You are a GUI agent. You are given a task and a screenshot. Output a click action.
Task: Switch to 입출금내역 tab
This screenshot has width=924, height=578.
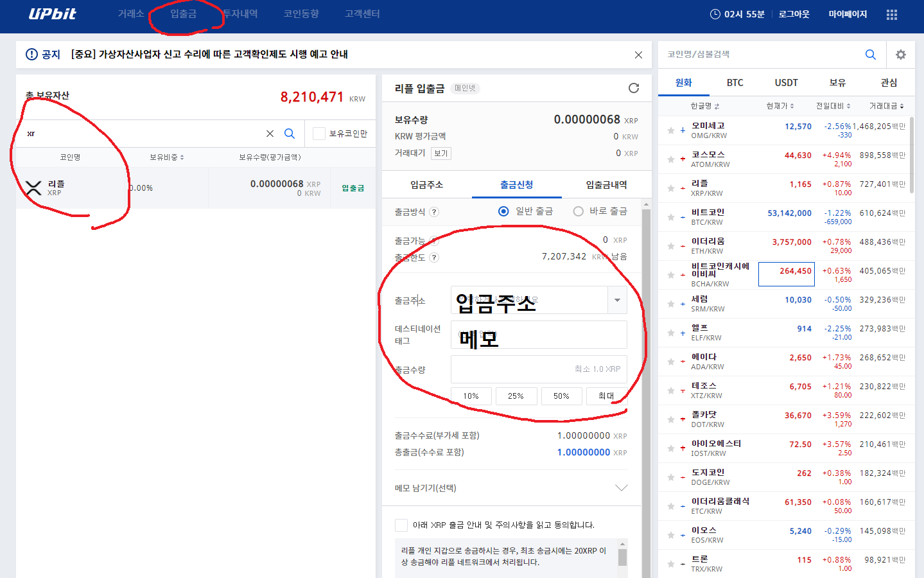click(606, 185)
